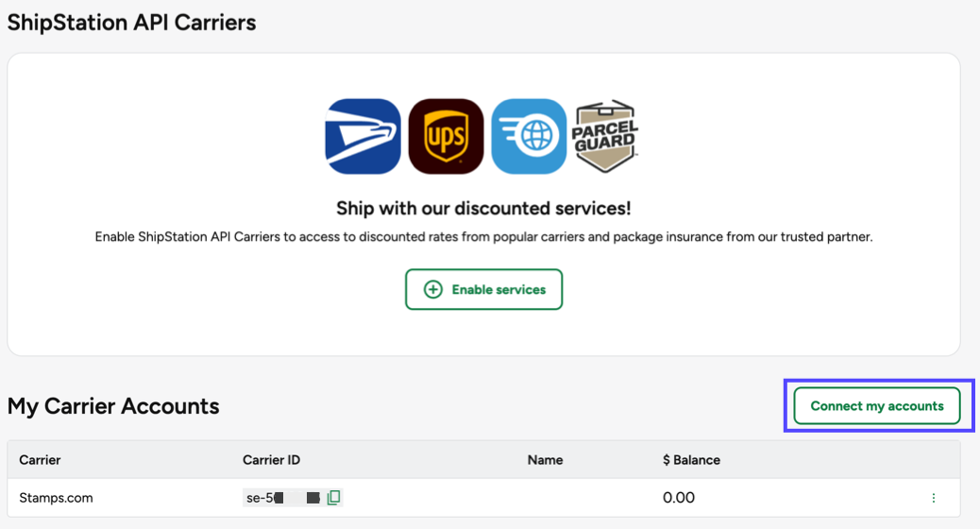The height and width of the screenshot is (529, 980).
Task: Click the Name column header
Action: click(545, 460)
